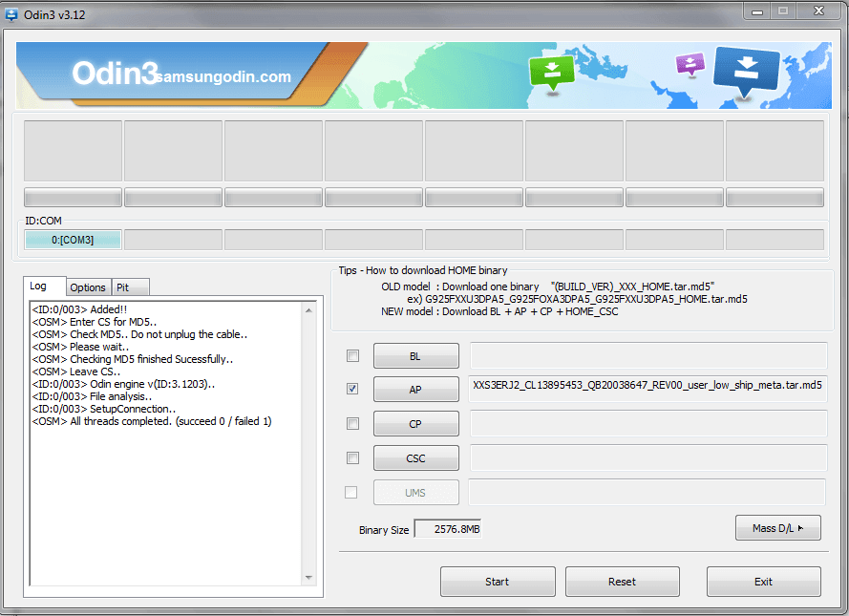849x616 pixels.
Task: Click the "All threads completed" log line
Action: (x=152, y=421)
